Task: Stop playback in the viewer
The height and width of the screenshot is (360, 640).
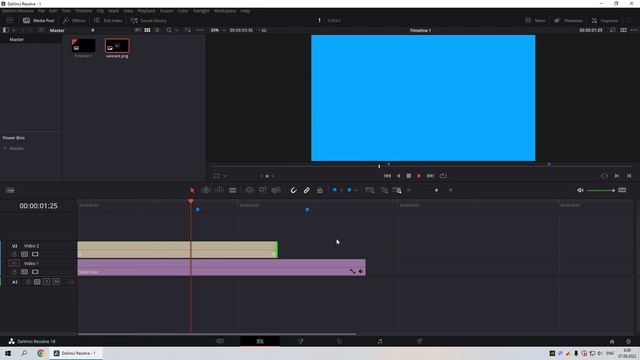Action: (x=409, y=176)
